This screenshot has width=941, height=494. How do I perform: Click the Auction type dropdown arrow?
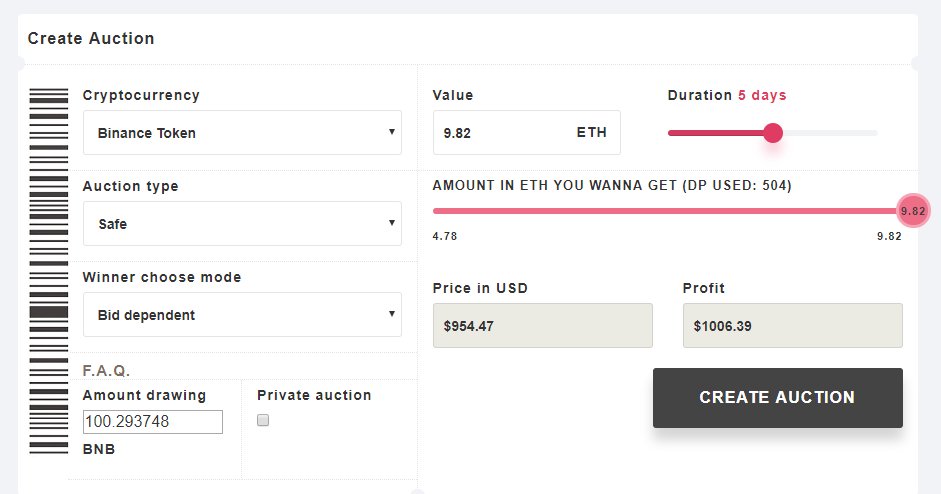[391, 223]
